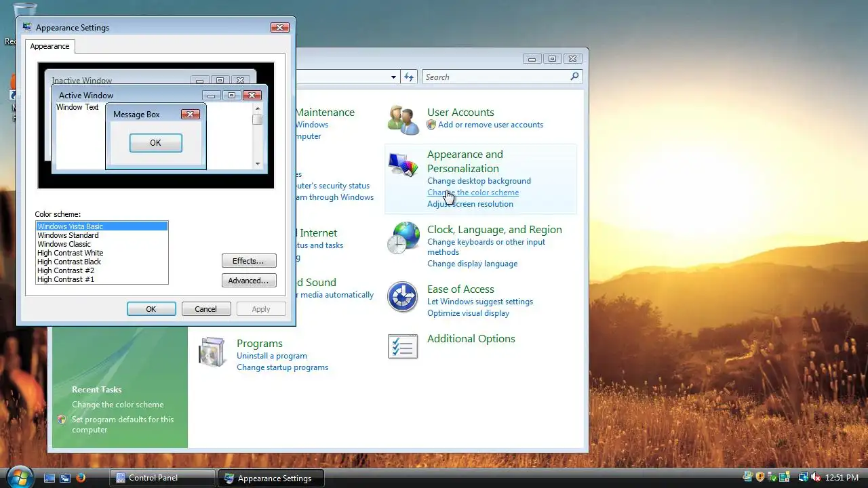The image size is (868, 488).
Task: Click shield icon beside Add or remove user accounts
Action: point(431,125)
